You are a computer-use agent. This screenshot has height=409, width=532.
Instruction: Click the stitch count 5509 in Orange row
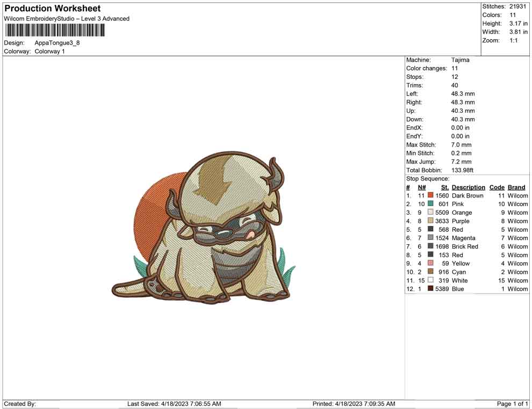tap(442, 213)
